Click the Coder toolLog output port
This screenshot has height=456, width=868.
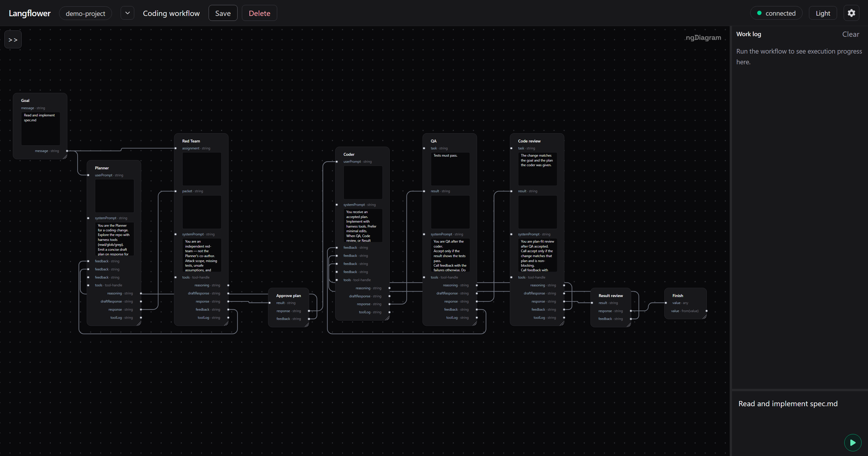(x=389, y=312)
